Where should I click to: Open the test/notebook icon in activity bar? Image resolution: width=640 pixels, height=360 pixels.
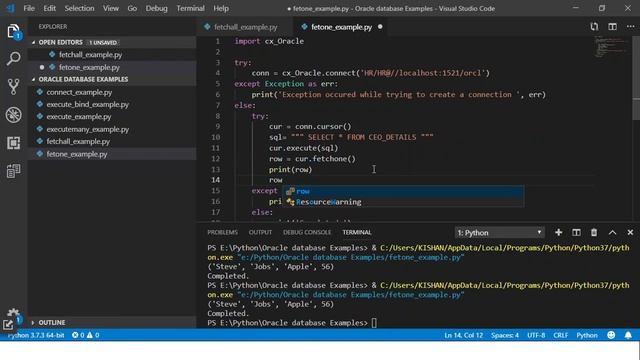click(13, 171)
